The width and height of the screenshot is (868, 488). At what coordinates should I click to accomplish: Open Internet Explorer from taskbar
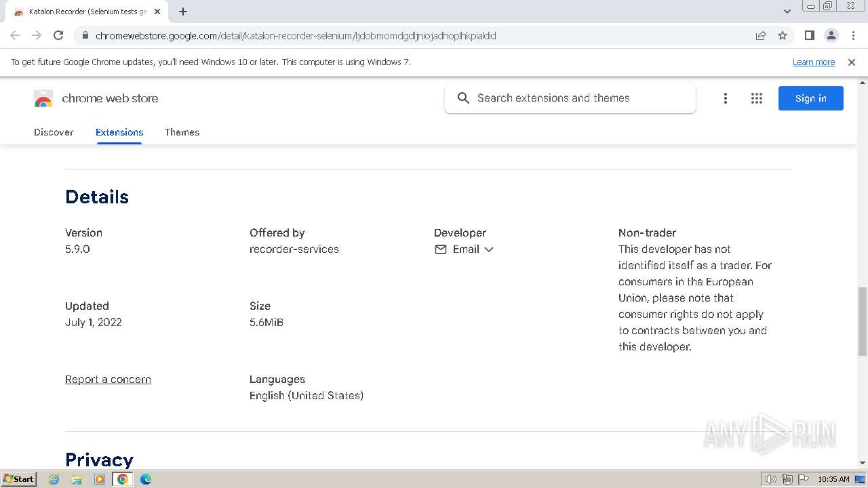point(54,479)
